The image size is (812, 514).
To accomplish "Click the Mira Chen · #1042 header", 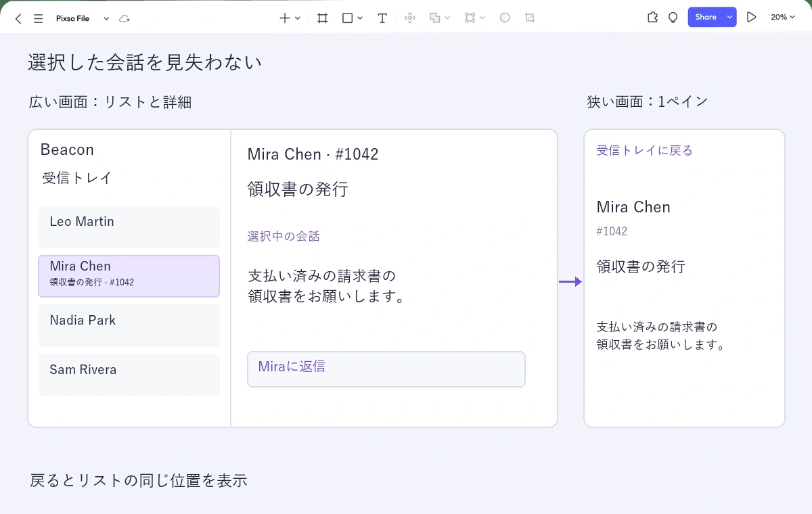I will (313, 154).
